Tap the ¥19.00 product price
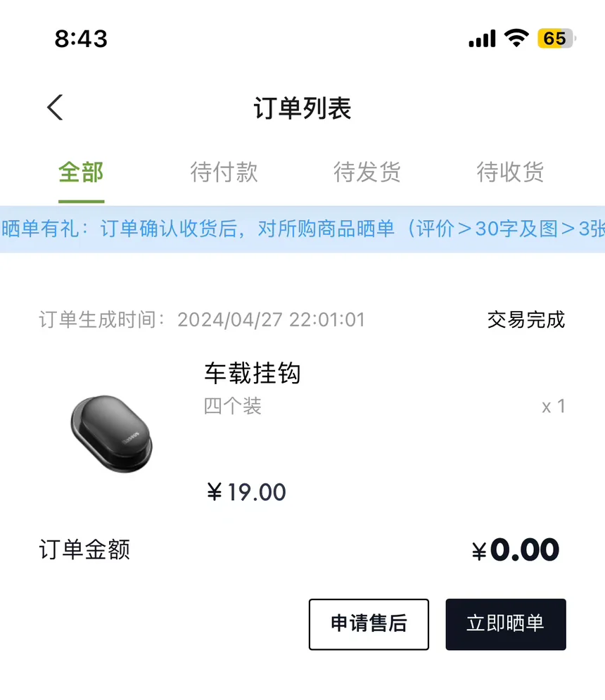The height and width of the screenshot is (700, 605). pos(247,492)
